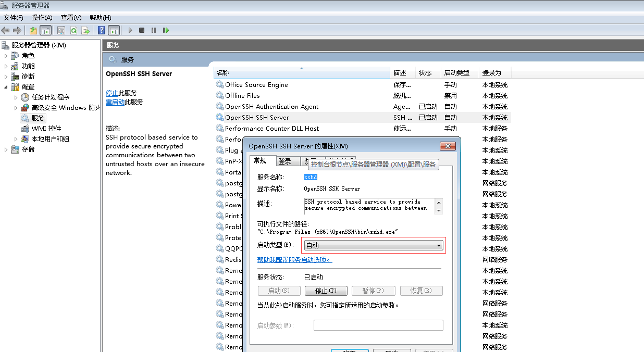The width and height of the screenshot is (644, 352).
Task: Click the 帮助我配置服务启动选项 link
Action: [294, 259]
